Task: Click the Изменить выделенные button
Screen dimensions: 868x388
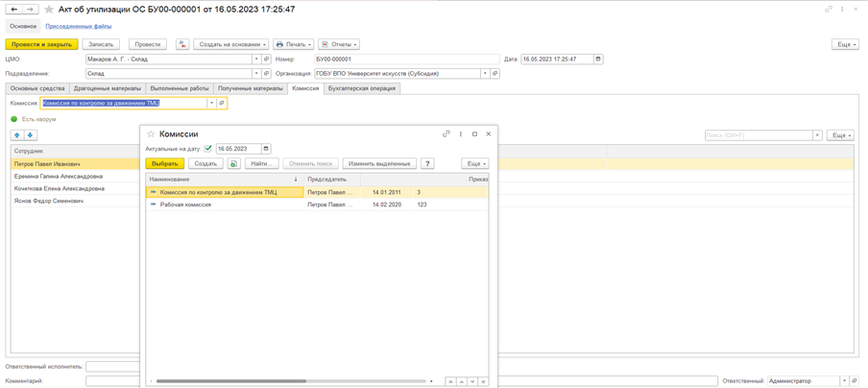Action: coord(380,163)
